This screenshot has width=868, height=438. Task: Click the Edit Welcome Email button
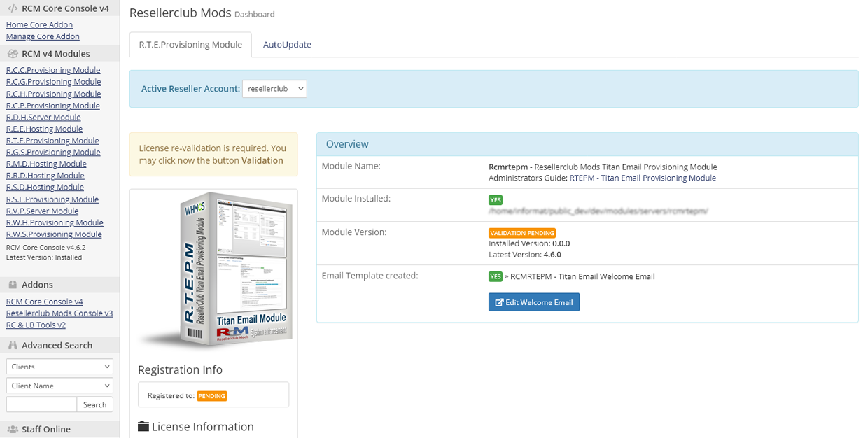534,302
